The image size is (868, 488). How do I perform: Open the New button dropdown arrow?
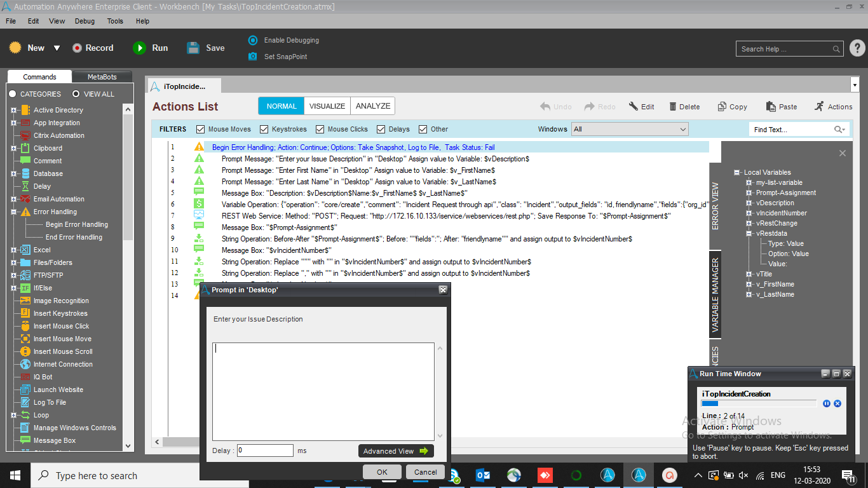[57, 48]
